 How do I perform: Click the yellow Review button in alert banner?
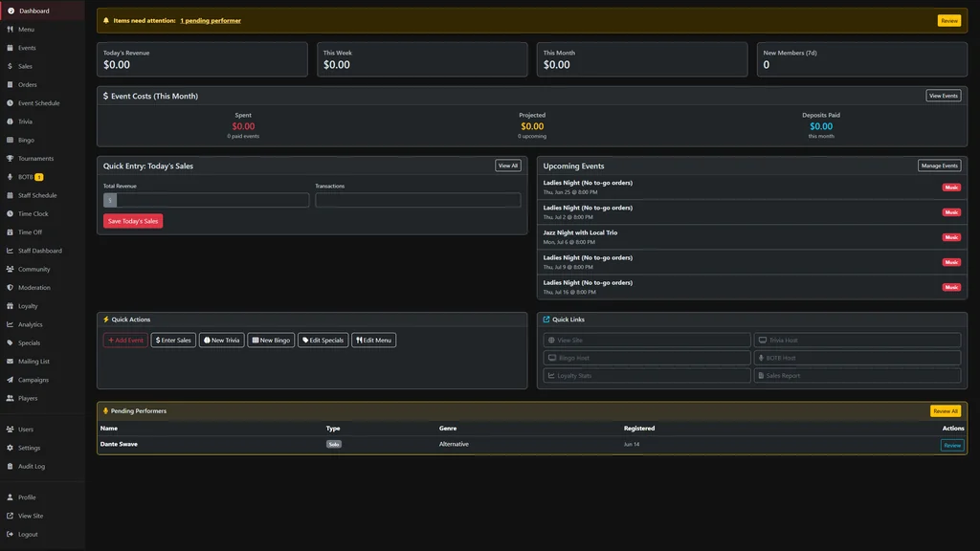[948, 21]
